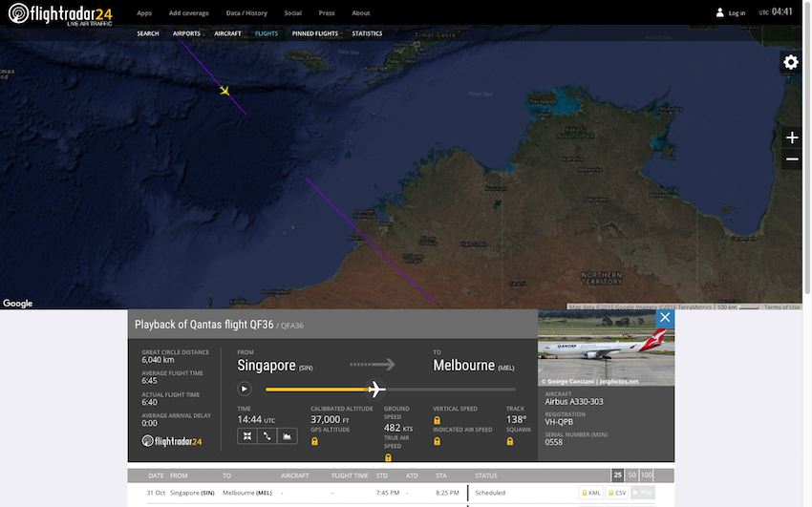Start flight playback with the play button
Viewport: 812px width, 507px height.
point(245,389)
